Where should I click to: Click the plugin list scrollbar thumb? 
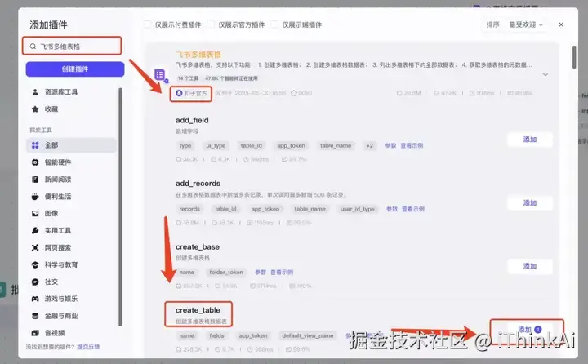[x=574, y=57]
